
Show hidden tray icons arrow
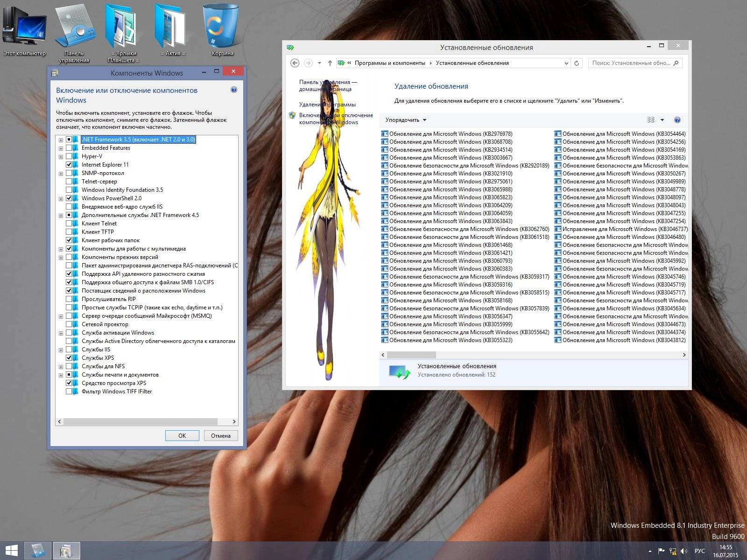click(x=650, y=552)
